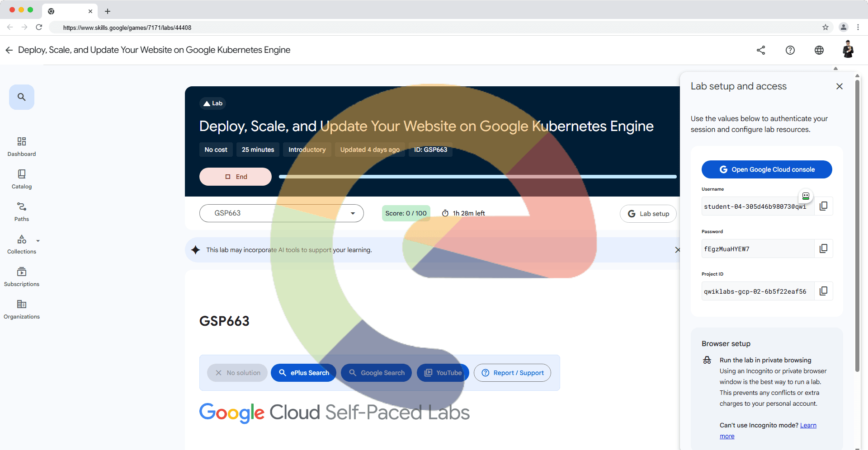The width and height of the screenshot is (868, 450).
Task: Click the 25 minutes tag
Action: pos(258,150)
